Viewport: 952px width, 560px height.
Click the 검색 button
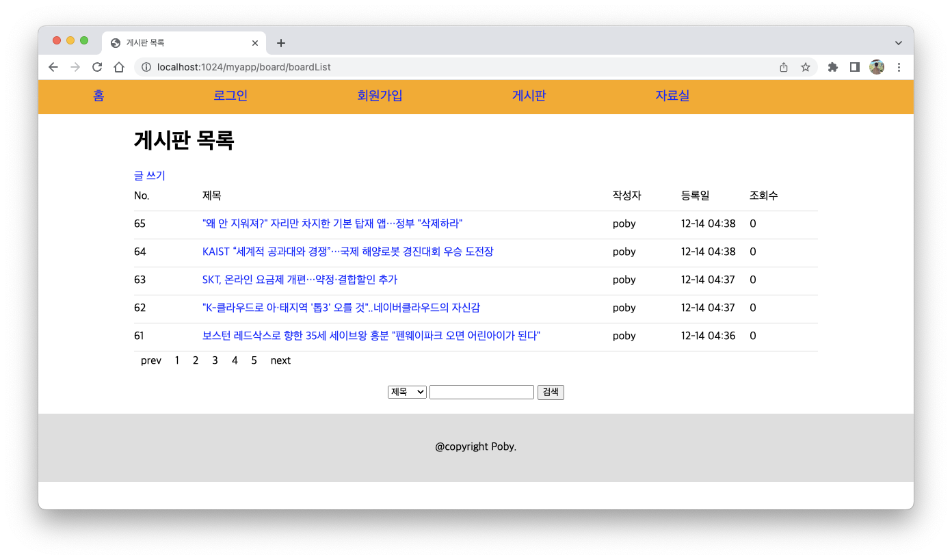click(551, 392)
